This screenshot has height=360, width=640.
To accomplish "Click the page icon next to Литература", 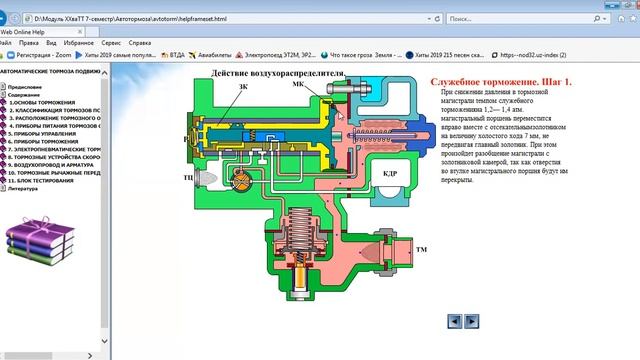I will pos(3,188).
